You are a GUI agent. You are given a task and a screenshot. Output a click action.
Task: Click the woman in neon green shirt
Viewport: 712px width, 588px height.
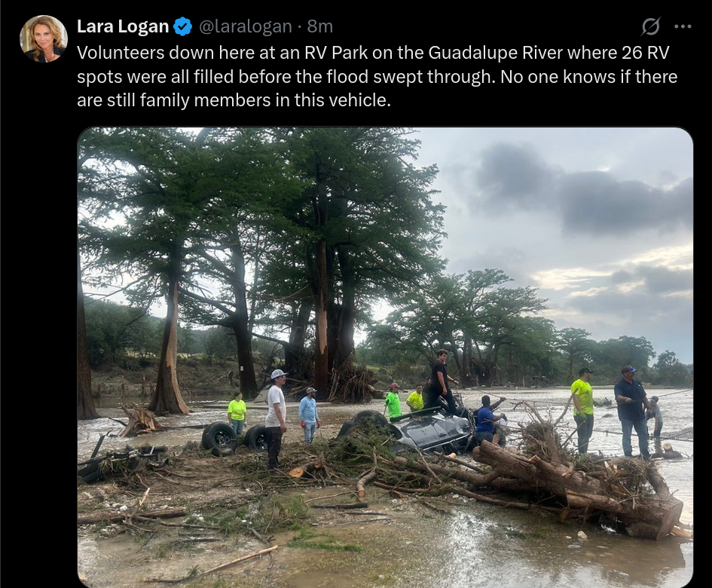(x=237, y=412)
